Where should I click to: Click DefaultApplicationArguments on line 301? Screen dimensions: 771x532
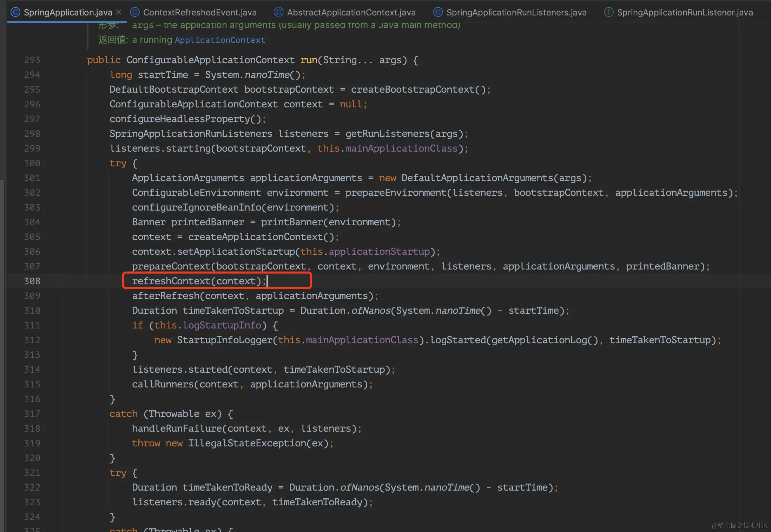pos(477,178)
